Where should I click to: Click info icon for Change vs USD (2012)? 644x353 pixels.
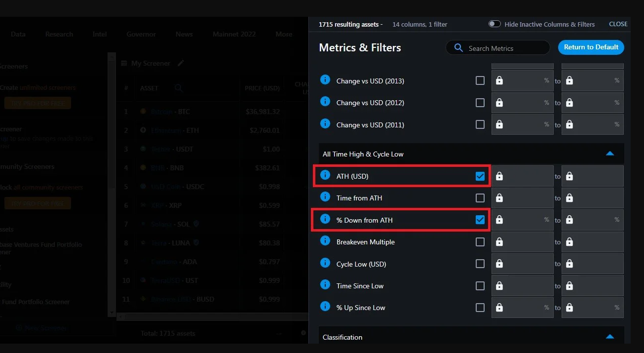coord(325,102)
